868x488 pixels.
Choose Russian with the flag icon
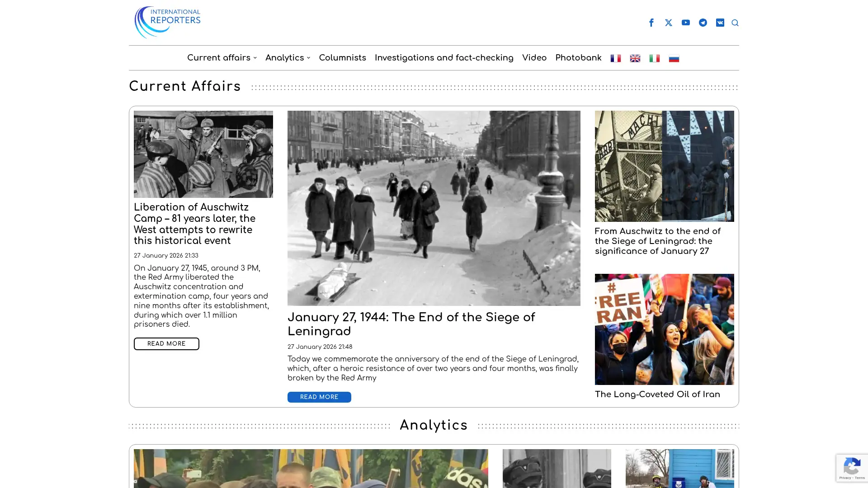tap(674, 58)
